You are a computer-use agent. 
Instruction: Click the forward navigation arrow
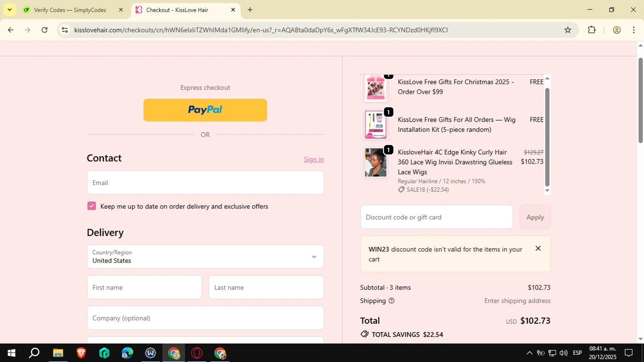(x=27, y=30)
